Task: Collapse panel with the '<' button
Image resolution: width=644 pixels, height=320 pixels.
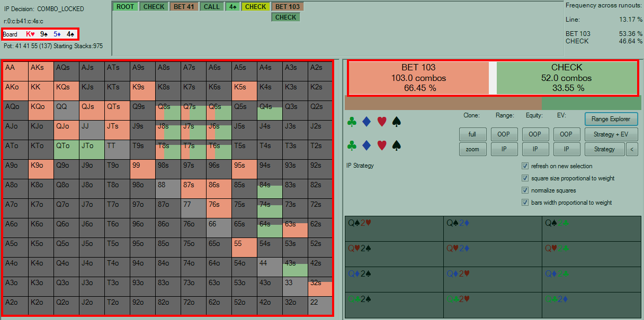Action: coord(631,150)
